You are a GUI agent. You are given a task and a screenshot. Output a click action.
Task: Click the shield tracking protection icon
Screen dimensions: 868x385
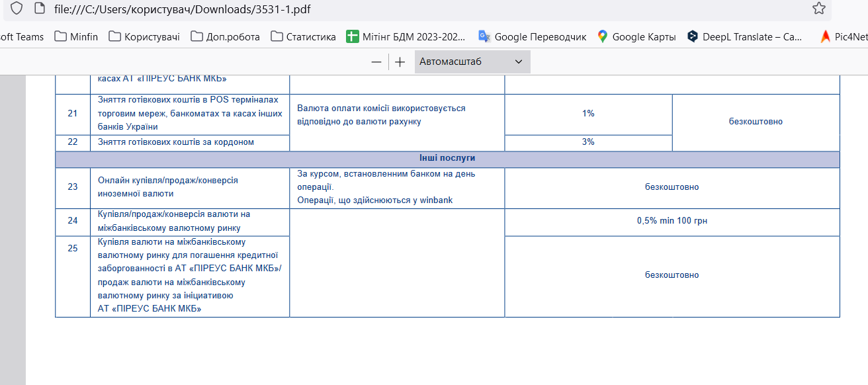coord(17,9)
